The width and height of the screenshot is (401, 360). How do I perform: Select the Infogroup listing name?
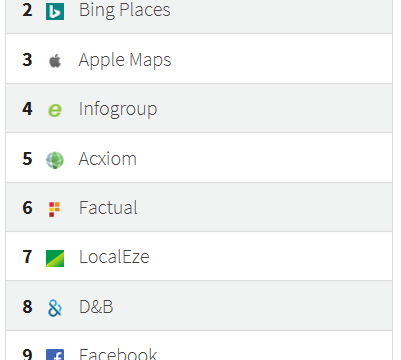(x=118, y=109)
